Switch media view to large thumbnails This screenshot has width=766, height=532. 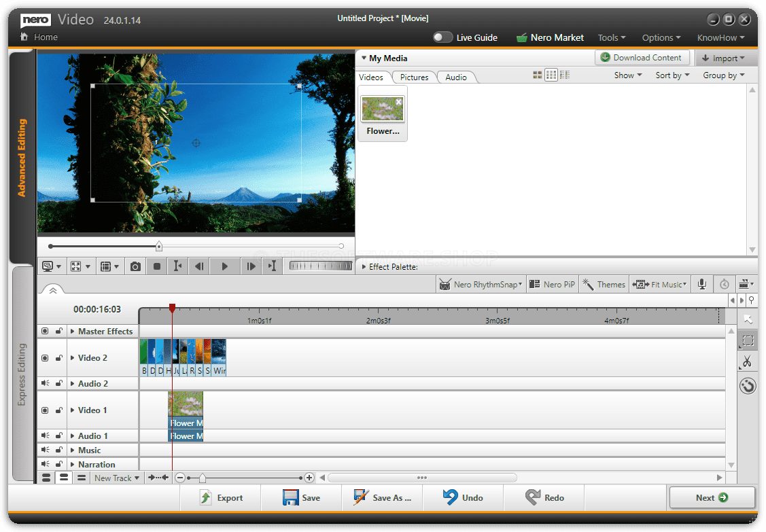coord(538,75)
